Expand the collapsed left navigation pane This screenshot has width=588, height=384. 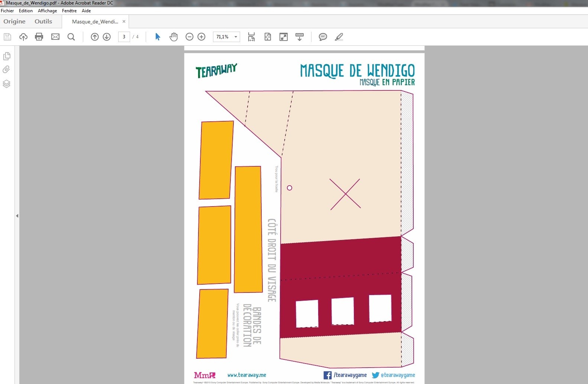pos(17,216)
